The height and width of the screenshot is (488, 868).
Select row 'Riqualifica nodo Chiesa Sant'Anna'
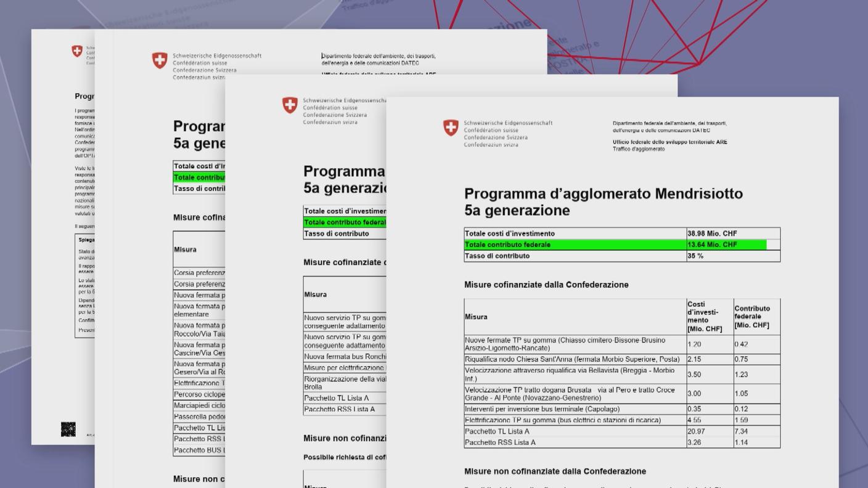(622, 359)
